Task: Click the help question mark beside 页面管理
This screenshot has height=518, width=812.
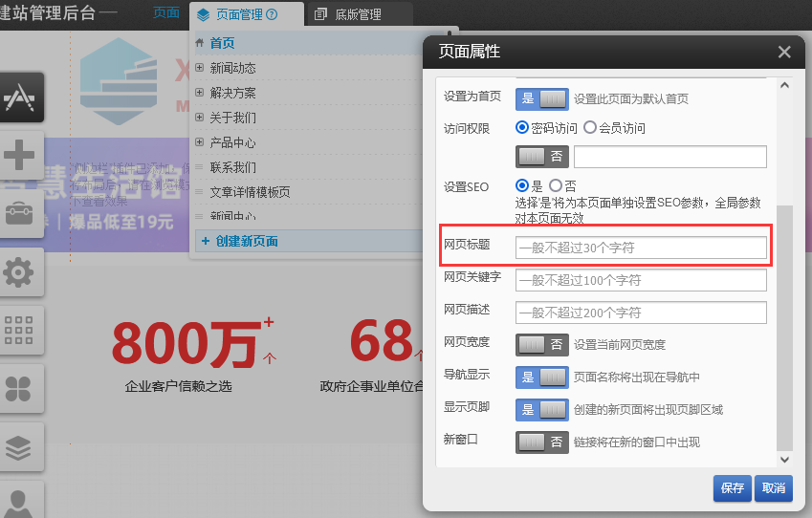Action: click(x=272, y=15)
